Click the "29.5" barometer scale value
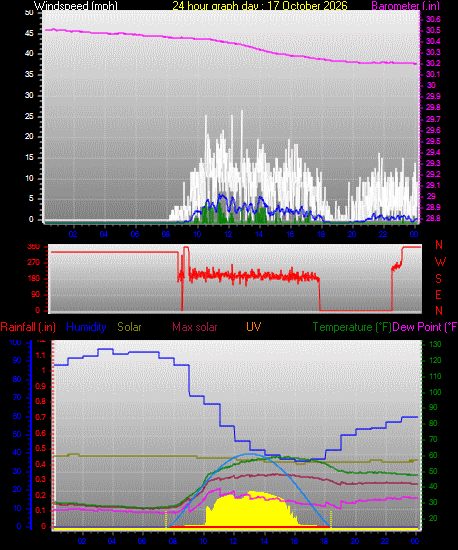 pyautogui.click(x=433, y=141)
